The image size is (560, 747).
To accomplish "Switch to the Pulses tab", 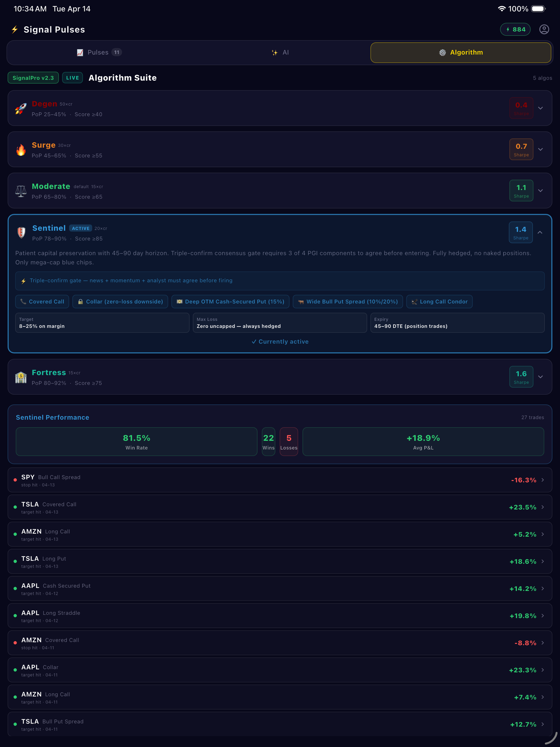I will (99, 52).
